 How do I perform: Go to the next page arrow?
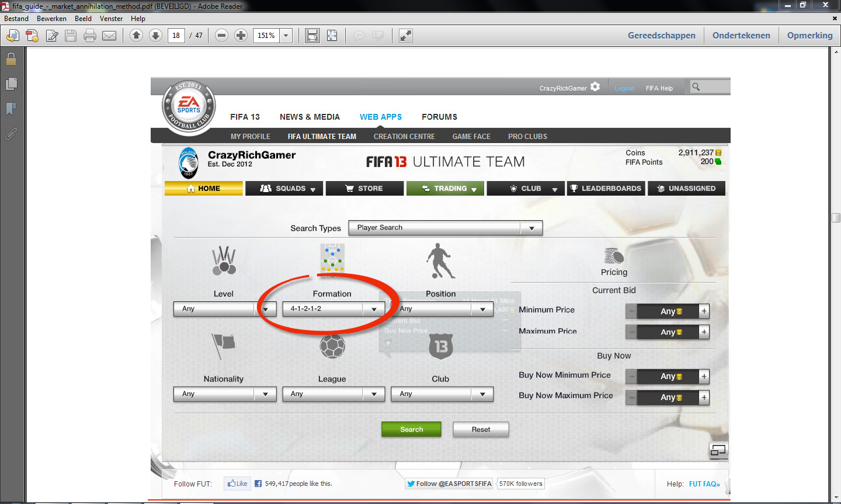coord(155,36)
